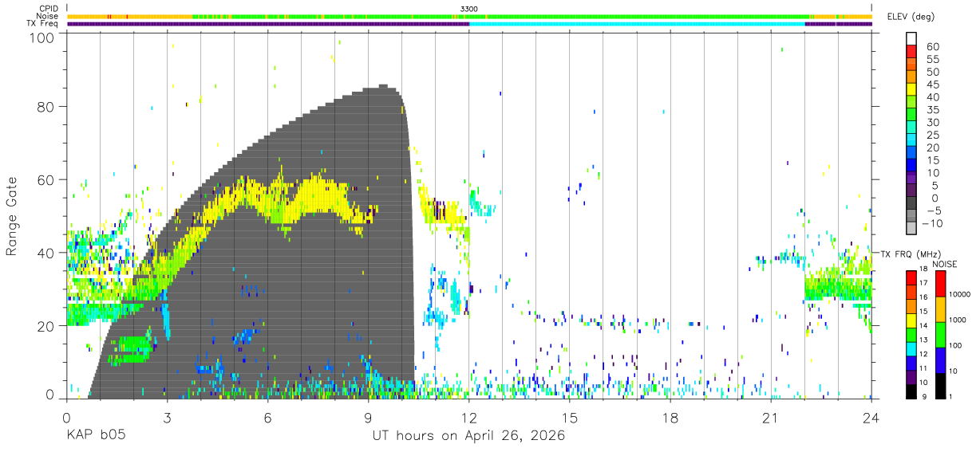Click the TX Freq row label
980x452 pixels.
point(43,23)
